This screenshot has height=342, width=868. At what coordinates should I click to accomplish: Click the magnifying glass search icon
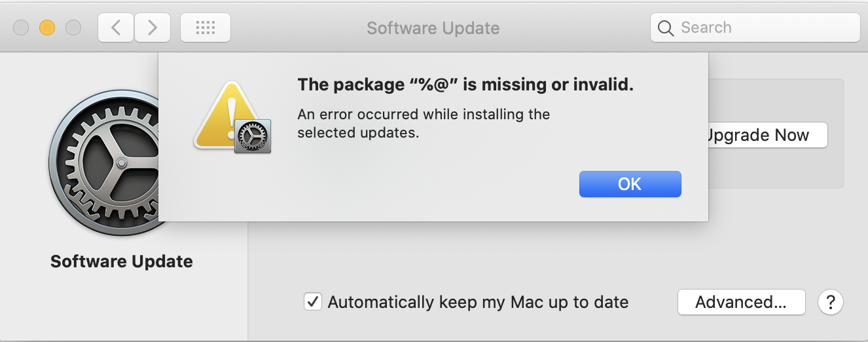click(x=666, y=28)
